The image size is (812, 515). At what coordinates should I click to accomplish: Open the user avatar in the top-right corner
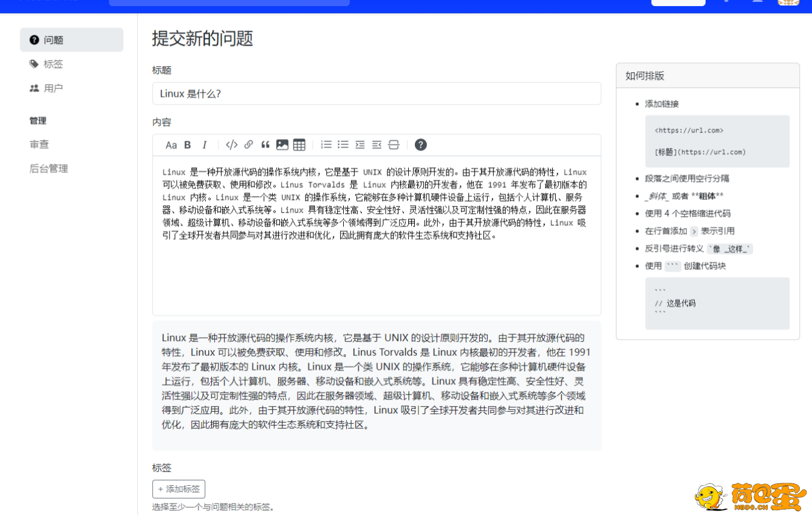[x=788, y=2]
